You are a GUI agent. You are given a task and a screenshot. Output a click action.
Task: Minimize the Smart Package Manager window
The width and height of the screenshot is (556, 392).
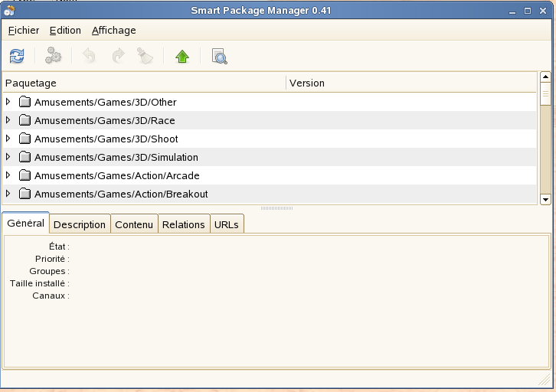512,11
